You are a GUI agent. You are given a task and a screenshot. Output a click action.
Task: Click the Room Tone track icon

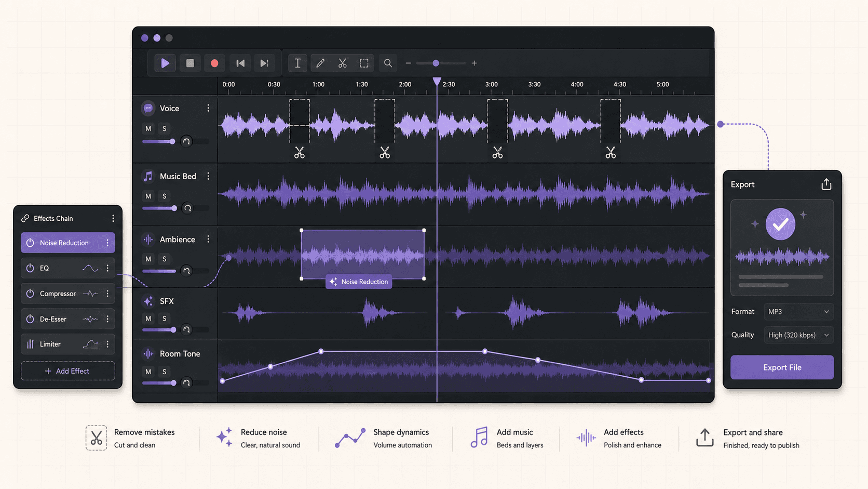pos(148,354)
